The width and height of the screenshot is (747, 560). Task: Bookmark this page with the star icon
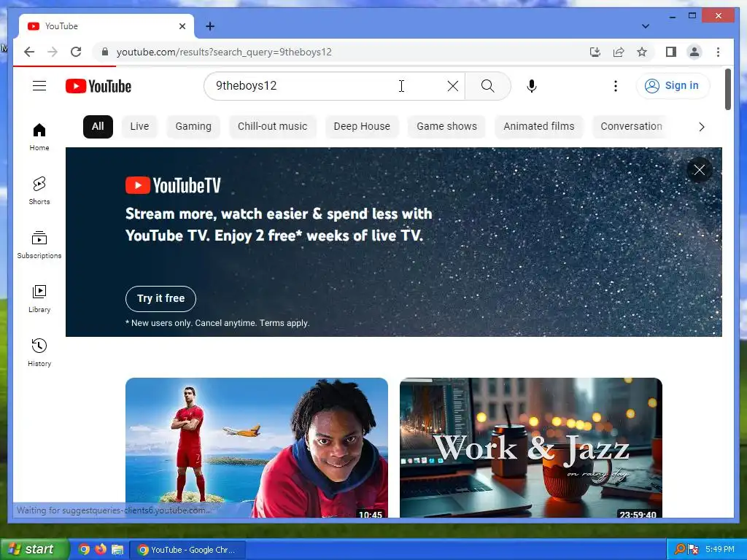coord(642,52)
